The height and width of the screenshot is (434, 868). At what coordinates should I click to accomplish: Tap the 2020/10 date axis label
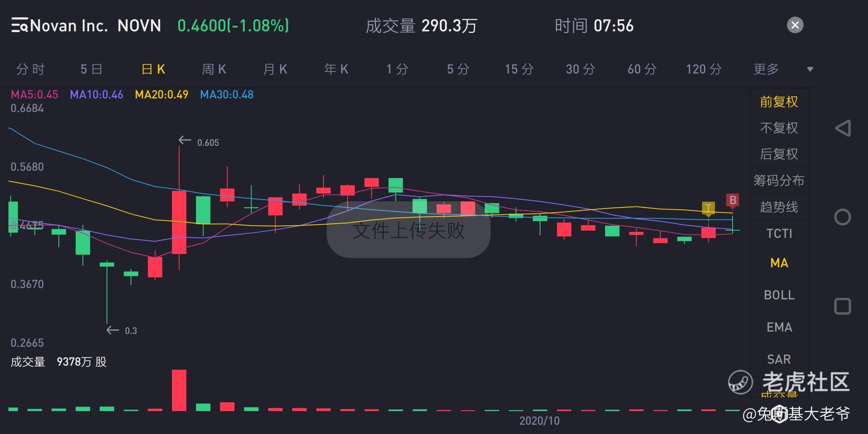[539, 421]
